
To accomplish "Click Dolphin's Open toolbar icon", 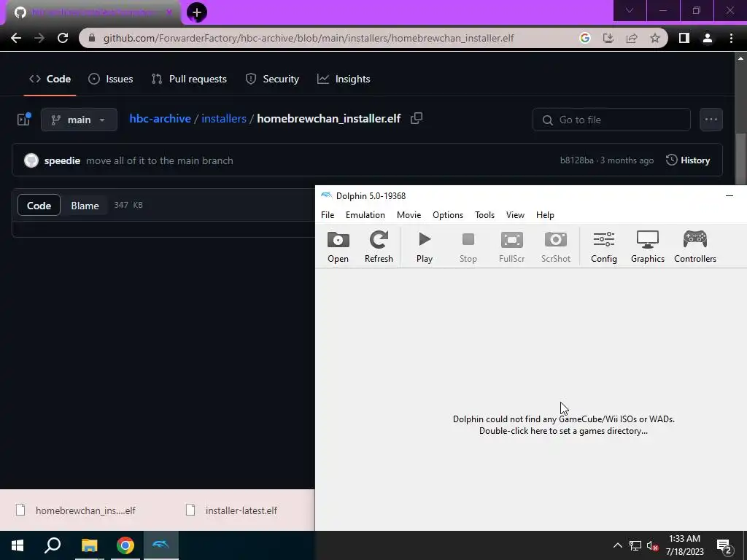I will pos(338,246).
